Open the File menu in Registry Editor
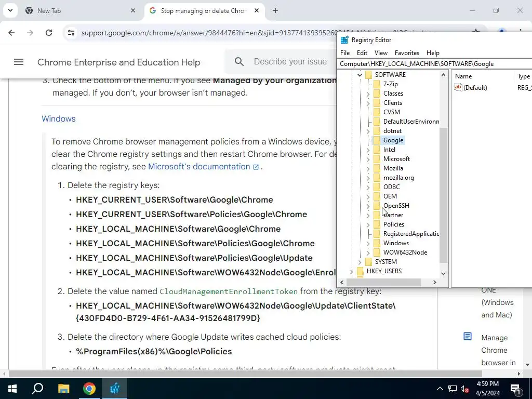The image size is (532, 399). 345,53
